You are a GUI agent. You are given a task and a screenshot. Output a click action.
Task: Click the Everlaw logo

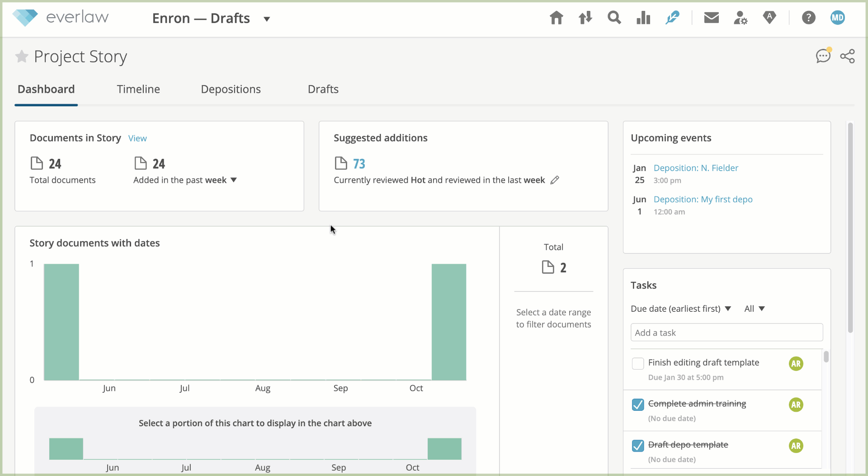(61, 18)
